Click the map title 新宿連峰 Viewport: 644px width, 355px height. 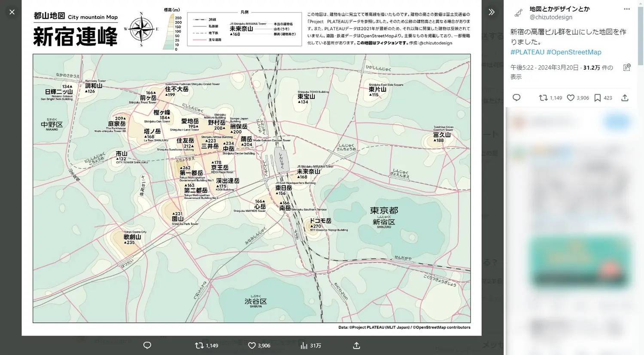pyautogui.click(x=75, y=36)
